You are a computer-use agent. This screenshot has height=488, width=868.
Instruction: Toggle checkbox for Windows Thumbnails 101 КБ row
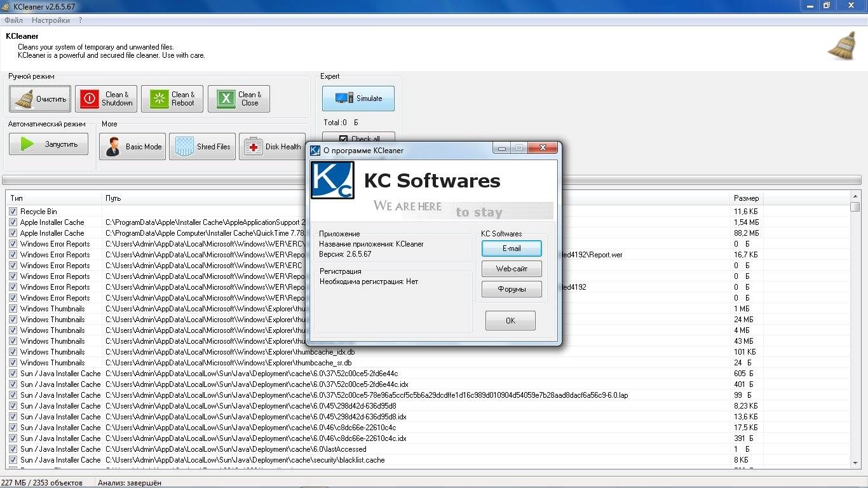[13, 351]
